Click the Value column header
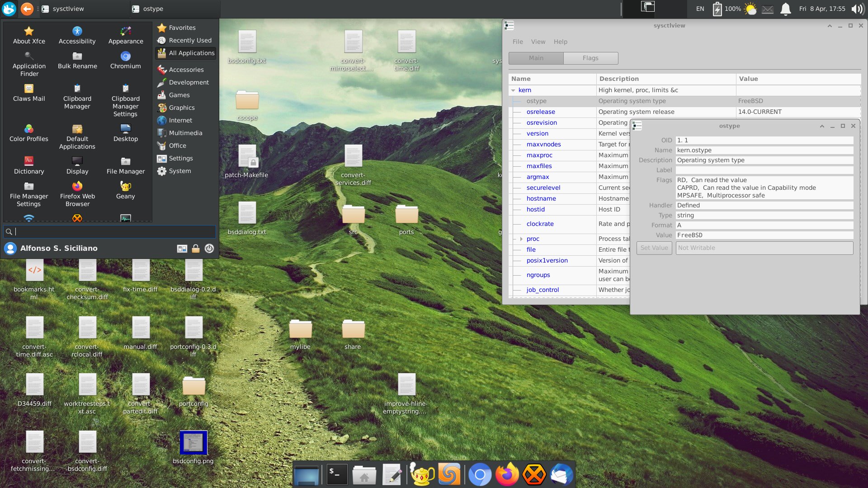Viewport: 868px width, 488px height. point(798,79)
